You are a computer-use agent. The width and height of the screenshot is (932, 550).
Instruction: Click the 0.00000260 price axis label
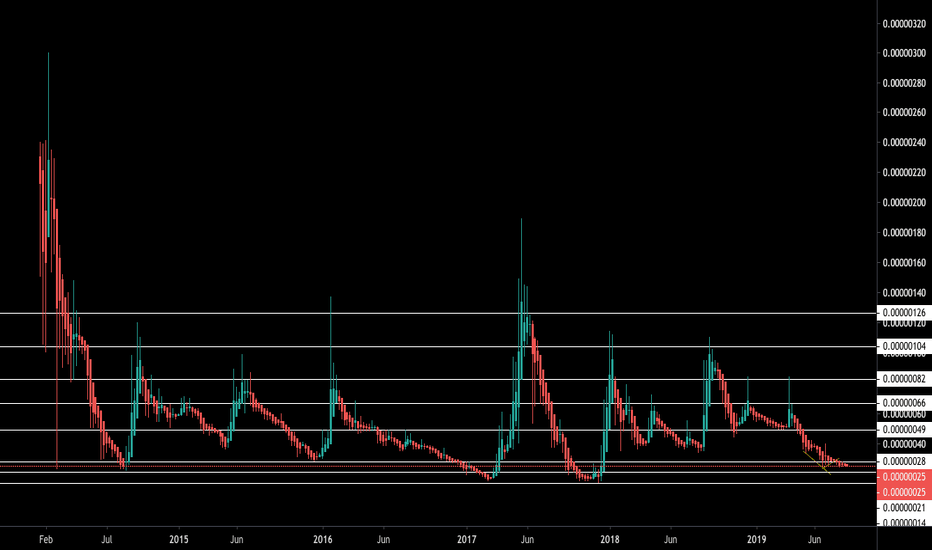904,112
